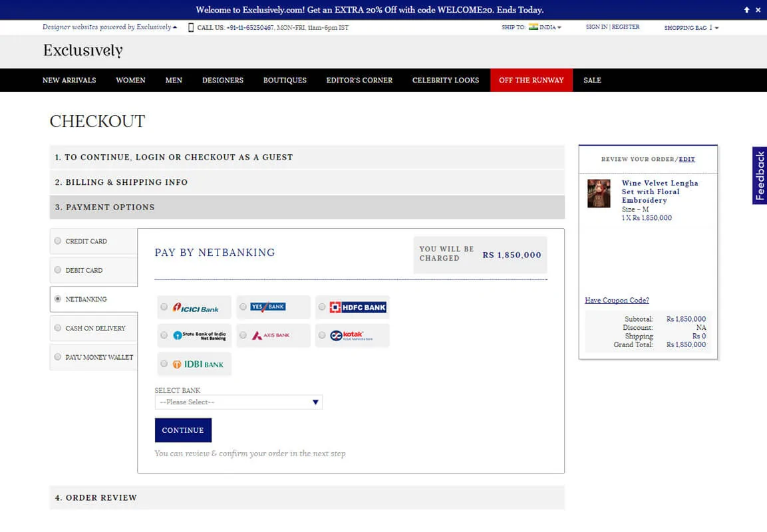This screenshot has height=532, width=767.
Task: Open the Women menu
Action: (x=130, y=80)
